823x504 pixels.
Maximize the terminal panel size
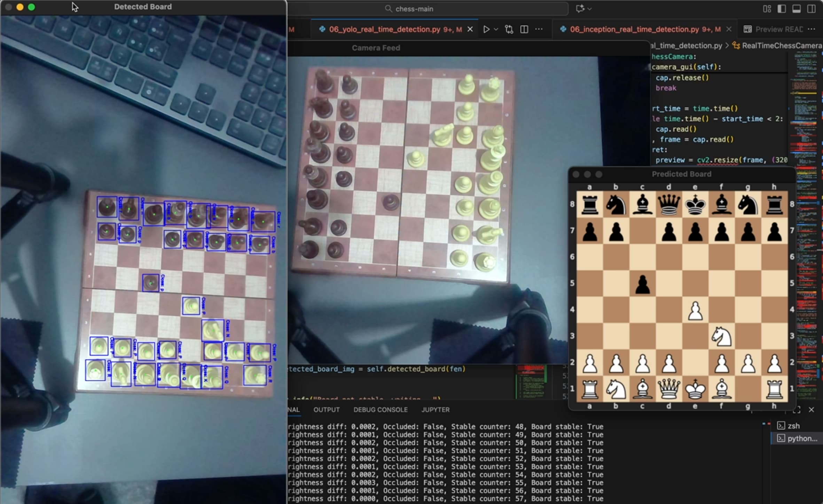point(797,410)
